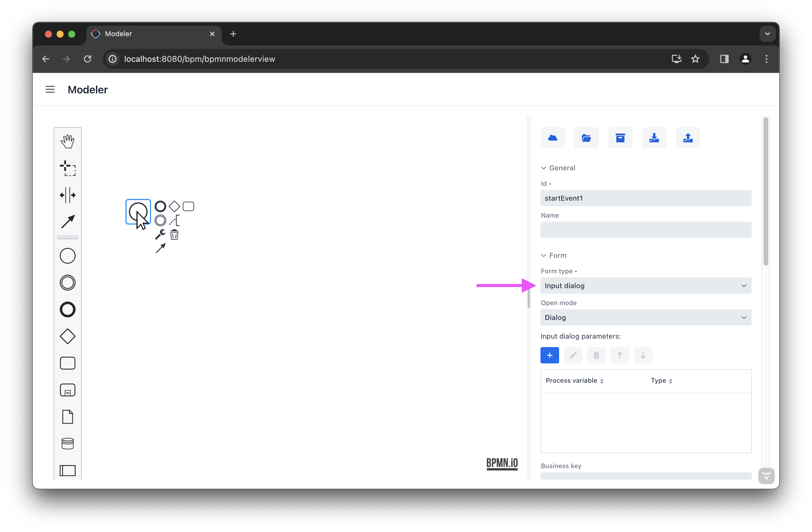Screen dimensions: 812x532
Task: Click the Name input field
Action: click(645, 230)
